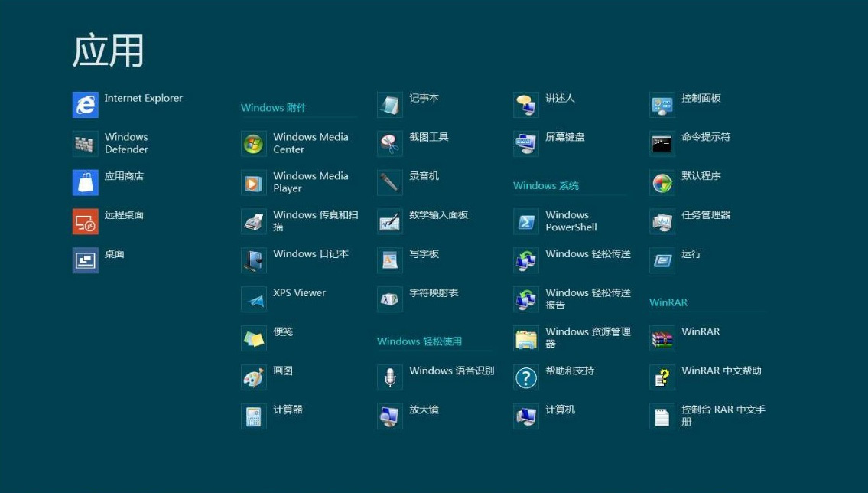Open the 应用商店 store icon
The image size is (868, 493).
(x=85, y=183)
